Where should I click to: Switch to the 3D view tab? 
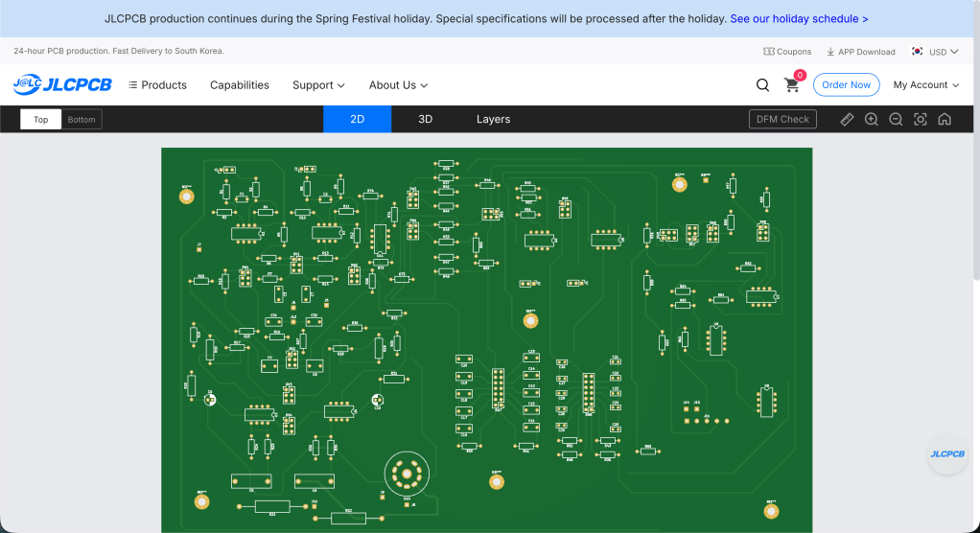425,119
